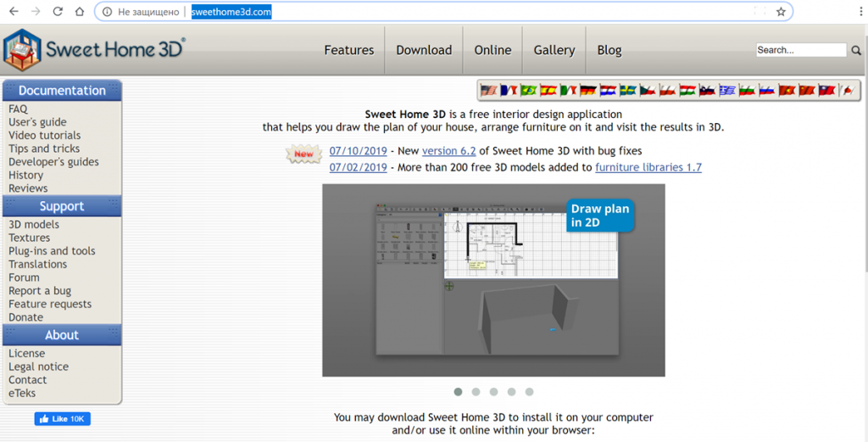Open 3D models under Support
Screen dimensions: 868x442
point(33,224)
